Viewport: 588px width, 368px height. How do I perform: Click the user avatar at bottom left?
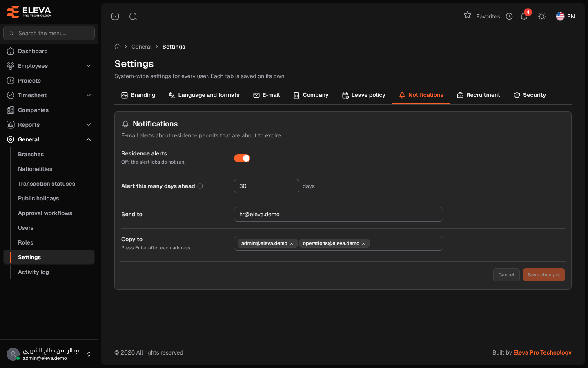(x=13, y=354)
